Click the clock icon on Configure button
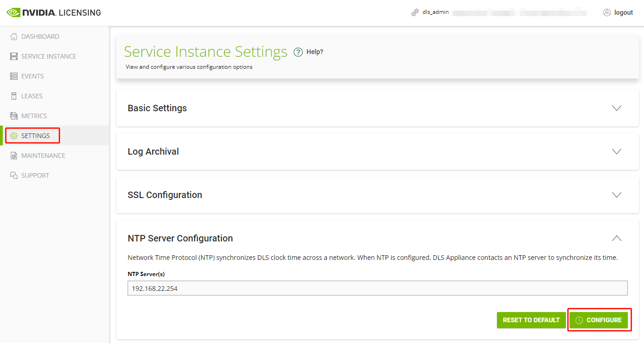The height and width of the screenshot is (343, 644). click(x=579, y=320)
